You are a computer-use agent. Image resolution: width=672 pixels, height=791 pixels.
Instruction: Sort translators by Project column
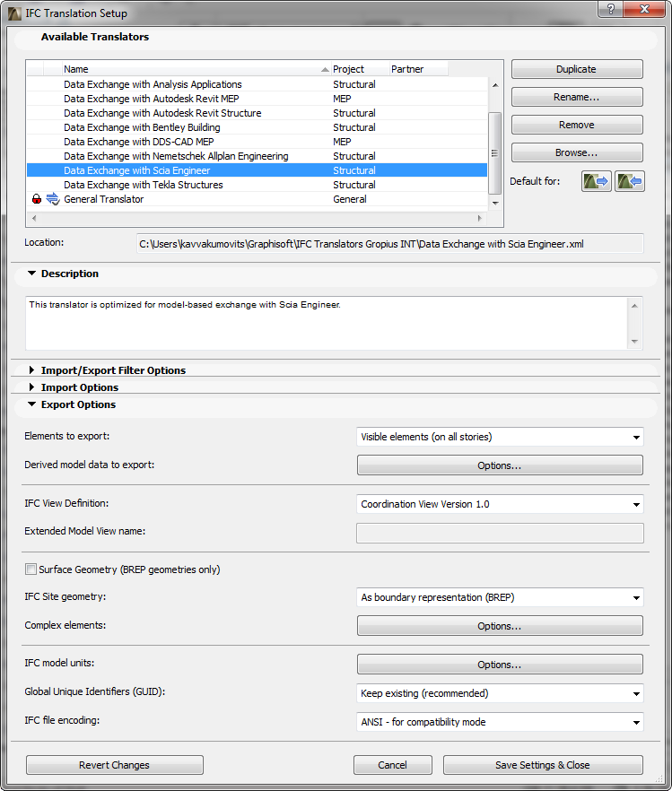[x=360, y=69]
